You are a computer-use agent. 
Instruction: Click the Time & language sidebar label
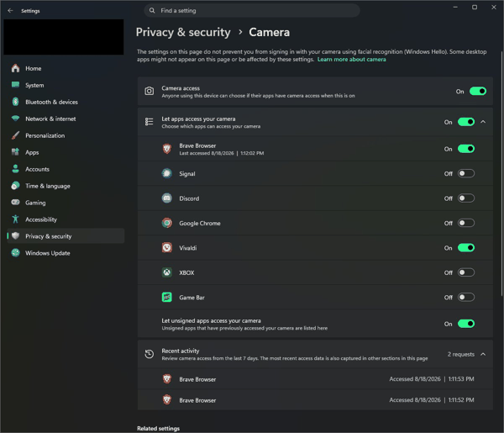(48, 186)
